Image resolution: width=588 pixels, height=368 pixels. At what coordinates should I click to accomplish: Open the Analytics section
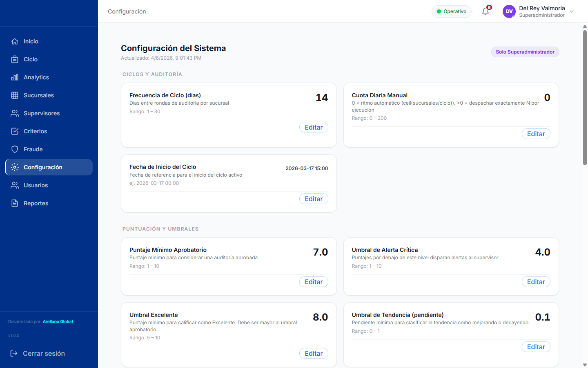(49, 77)
